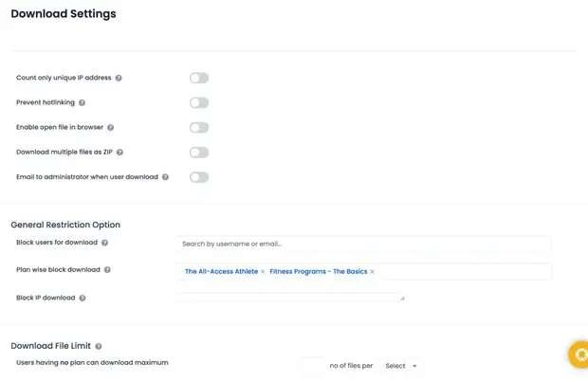Focus the Block IP download textarea

click(x=290, y=297)
